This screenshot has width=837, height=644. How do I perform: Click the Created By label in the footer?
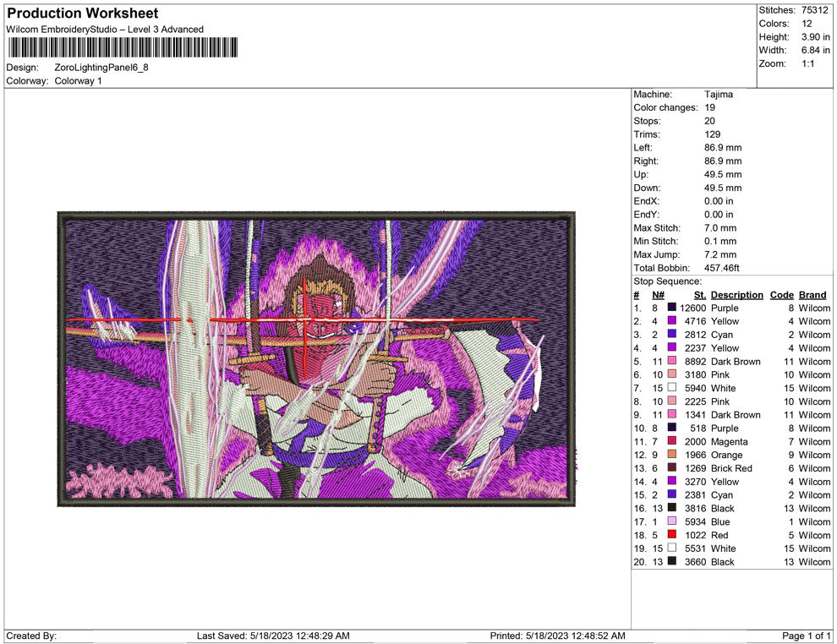31,636
